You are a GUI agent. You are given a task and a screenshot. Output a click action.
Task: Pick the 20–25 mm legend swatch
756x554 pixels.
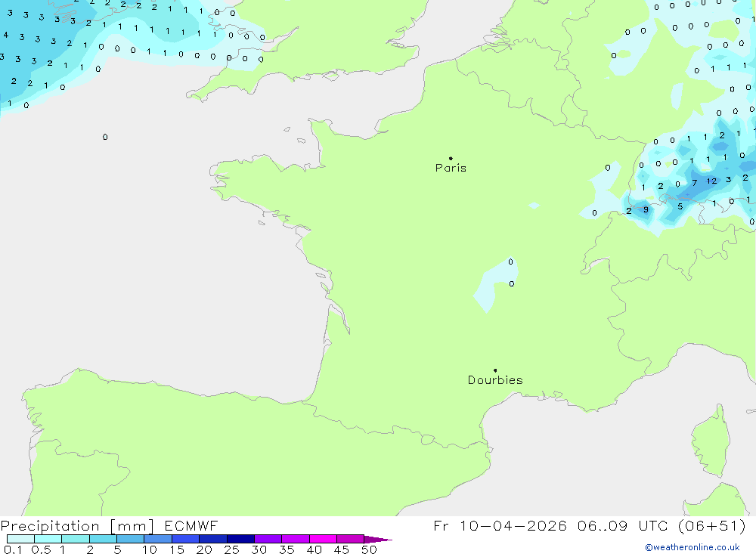(x=213, y=539)
